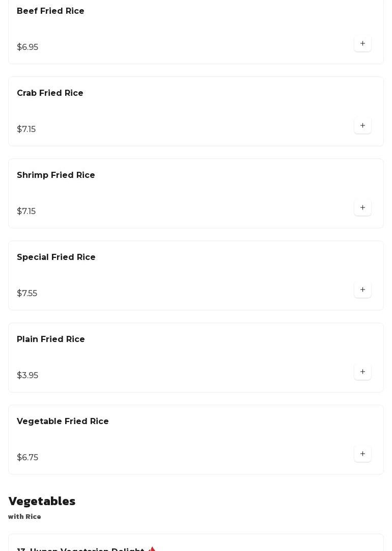Image resolution: width=392 pixels, height=551 pixels.
Task: Click the "with Rice" section subtitle
Action: coord(24,517)
